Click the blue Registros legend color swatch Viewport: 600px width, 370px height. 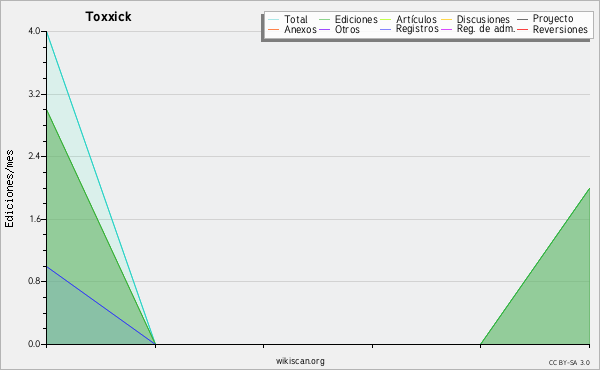[x=386, y=29]
